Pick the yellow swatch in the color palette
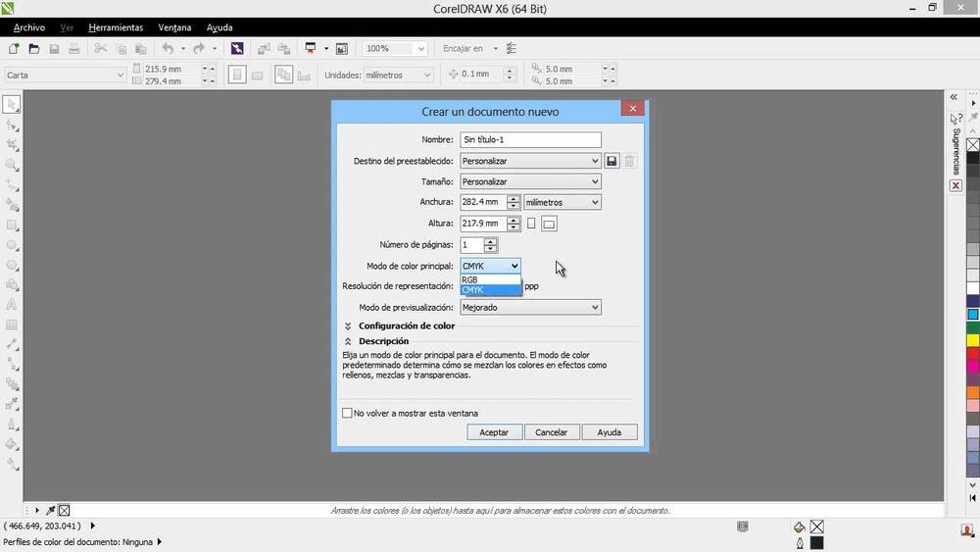Viewport: 980px width, 552px height. [x=973, y=340]
